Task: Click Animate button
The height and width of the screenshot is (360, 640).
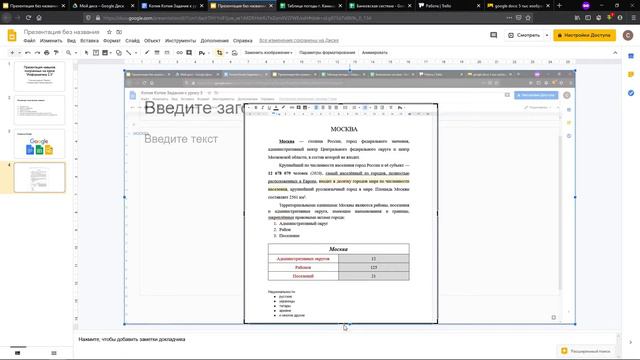Action: [374, 53]
